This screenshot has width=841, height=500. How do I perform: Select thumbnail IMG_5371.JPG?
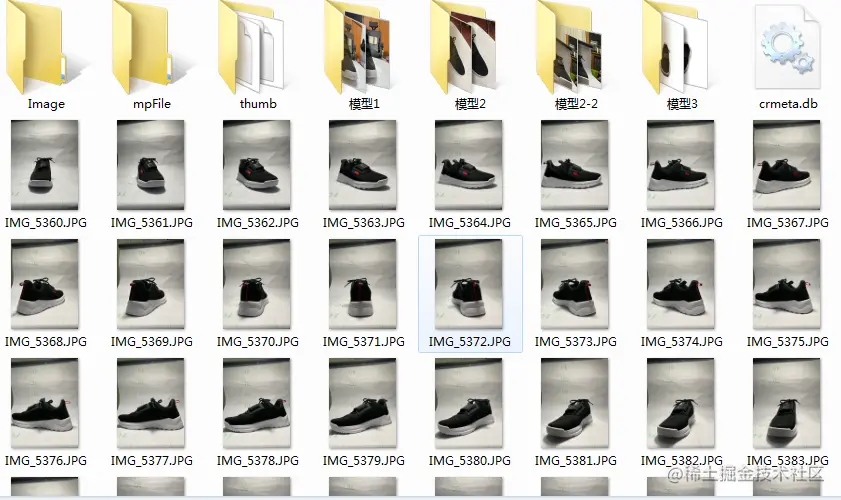point(363,284)
